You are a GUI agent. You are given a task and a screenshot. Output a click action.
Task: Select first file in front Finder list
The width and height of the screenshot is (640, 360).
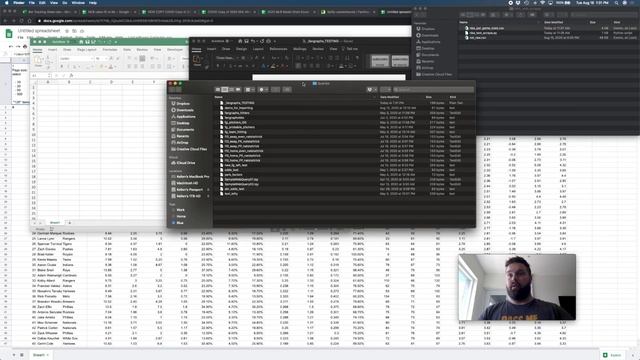point(344,103)
